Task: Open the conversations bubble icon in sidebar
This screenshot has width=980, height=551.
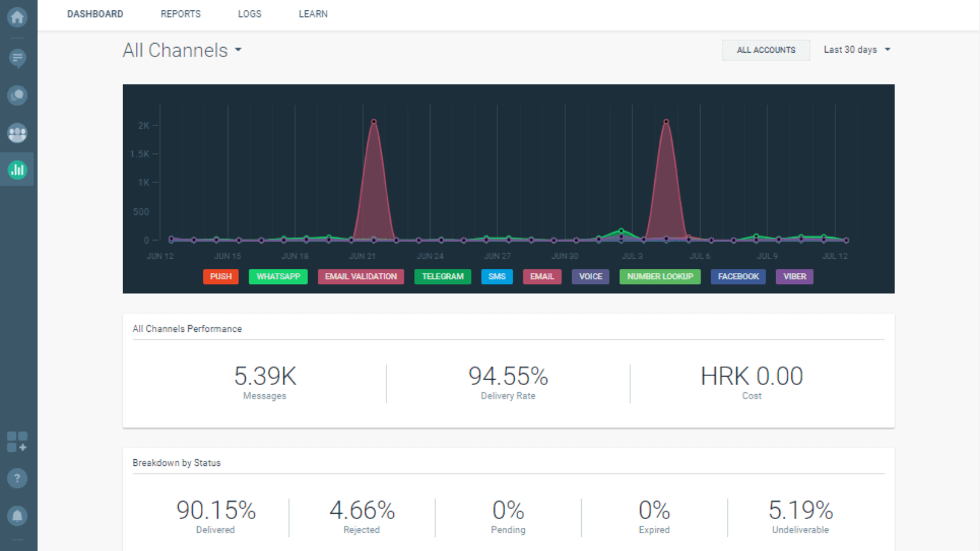Action: (17, 96)
